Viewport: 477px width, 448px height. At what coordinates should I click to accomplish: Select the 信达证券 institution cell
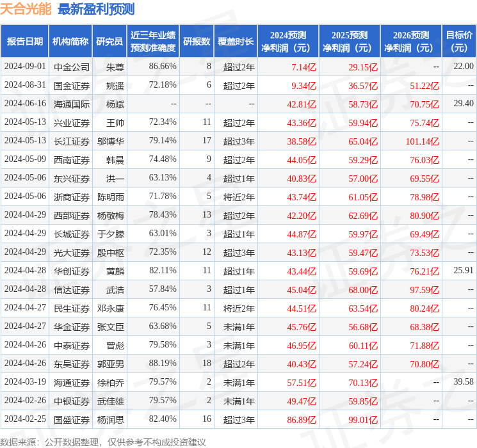coord(72,289)
